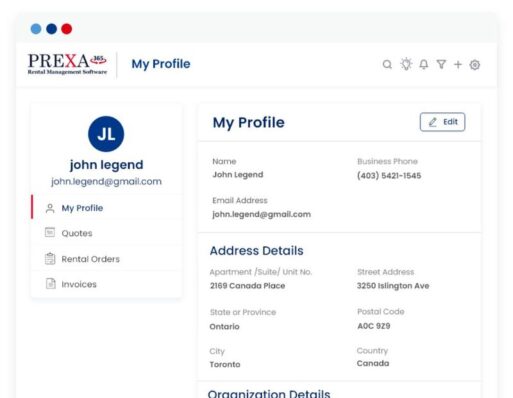Click the red window dot
Screen dimensions: 513x398
point(67,29)
